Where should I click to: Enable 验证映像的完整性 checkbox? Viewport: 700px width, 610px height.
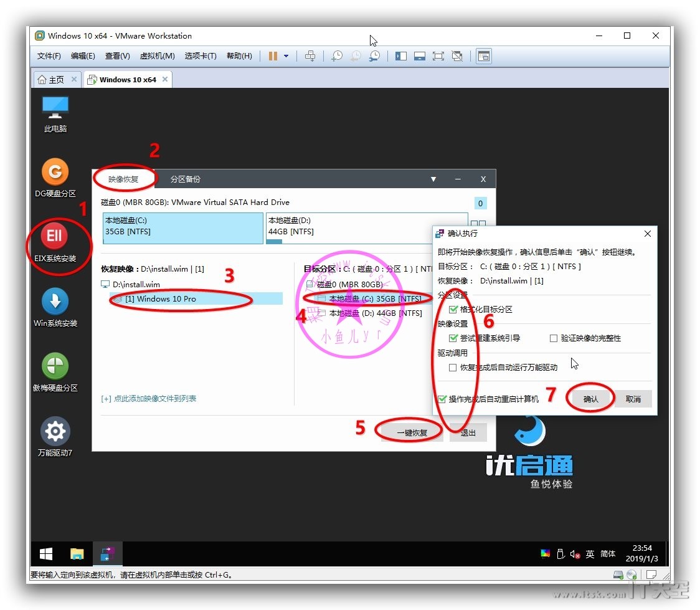point(554,338)
